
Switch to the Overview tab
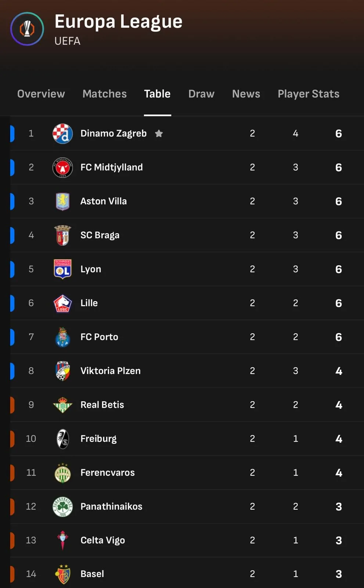point(41,94)
